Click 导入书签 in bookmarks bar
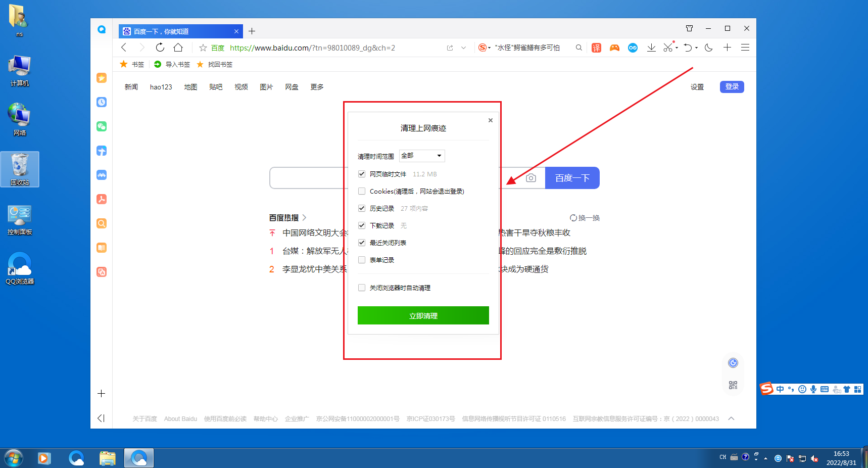Image resolution: width=868 pixels, height=468 pixels. pos(172,64)
